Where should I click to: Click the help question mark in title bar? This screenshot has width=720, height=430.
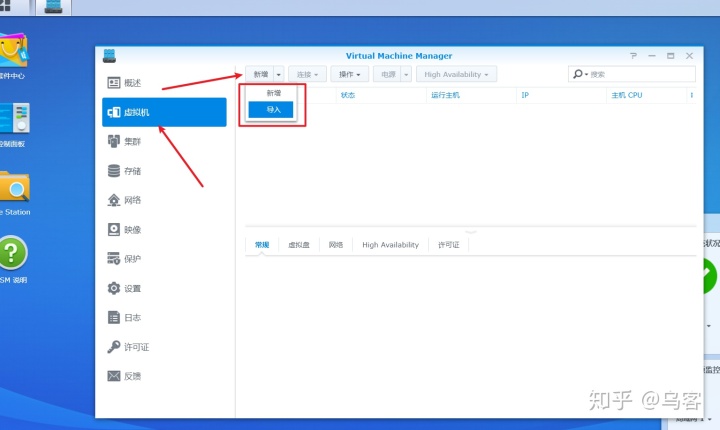click(x=633, y=56)
